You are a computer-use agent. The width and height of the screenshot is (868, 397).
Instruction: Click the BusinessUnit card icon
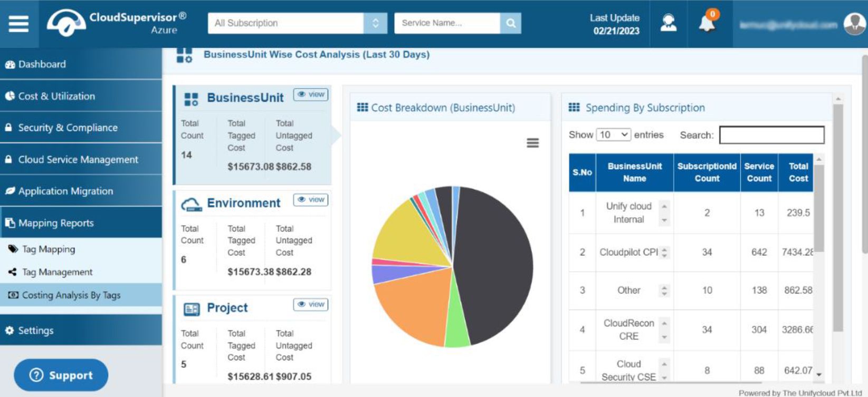[191, 99]
